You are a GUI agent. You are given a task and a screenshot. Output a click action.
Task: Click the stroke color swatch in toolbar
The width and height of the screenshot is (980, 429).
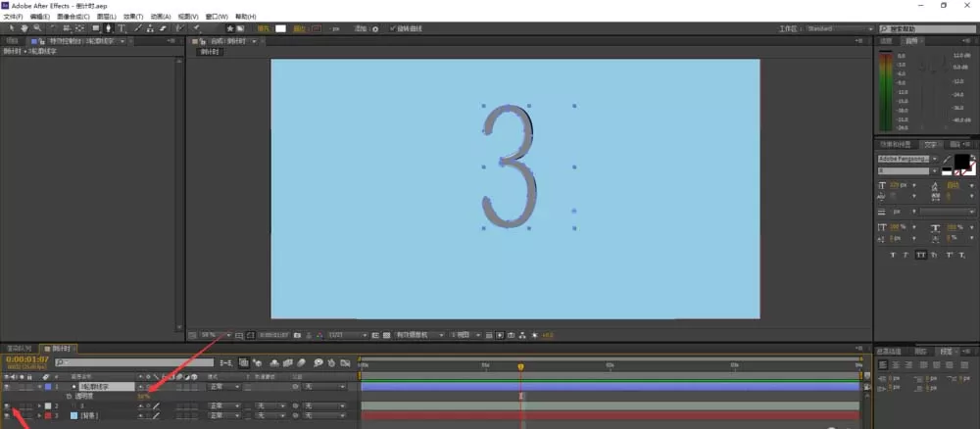click(x=317, y=28)
